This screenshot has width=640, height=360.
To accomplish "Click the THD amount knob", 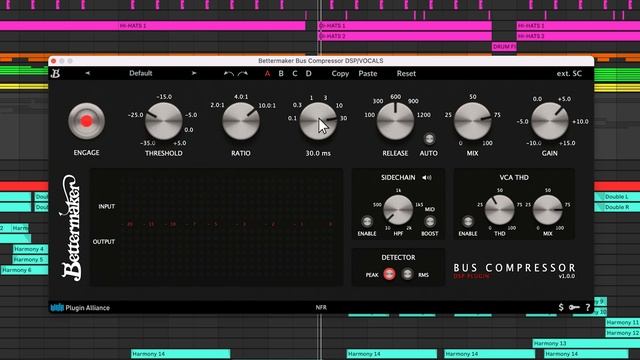I will coord(500,210).
